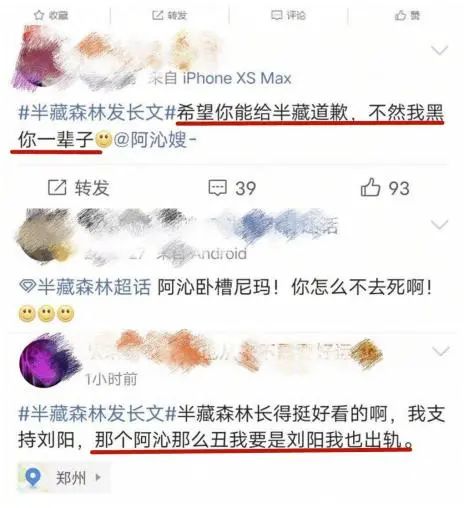
Task: Open mention @阿沁嫂-
Action: [155, 139]
